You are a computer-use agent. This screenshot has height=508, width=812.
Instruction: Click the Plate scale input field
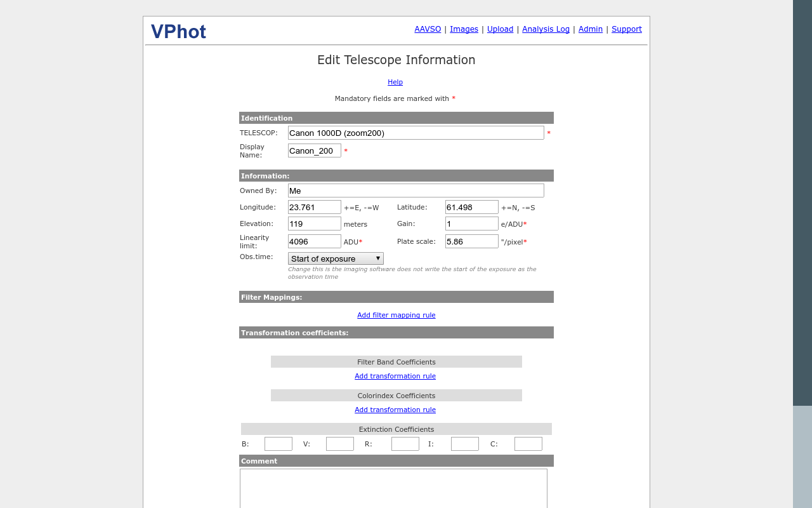pos(471,241)
